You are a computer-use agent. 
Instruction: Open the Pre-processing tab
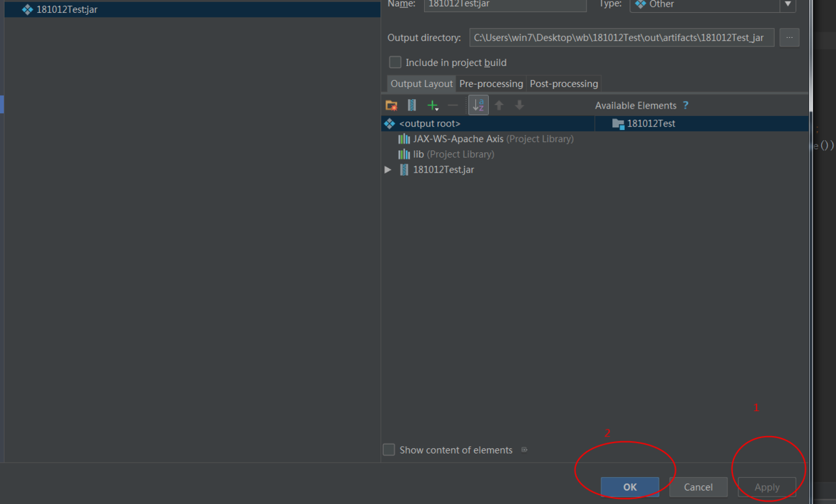click(x=491, y=84)
